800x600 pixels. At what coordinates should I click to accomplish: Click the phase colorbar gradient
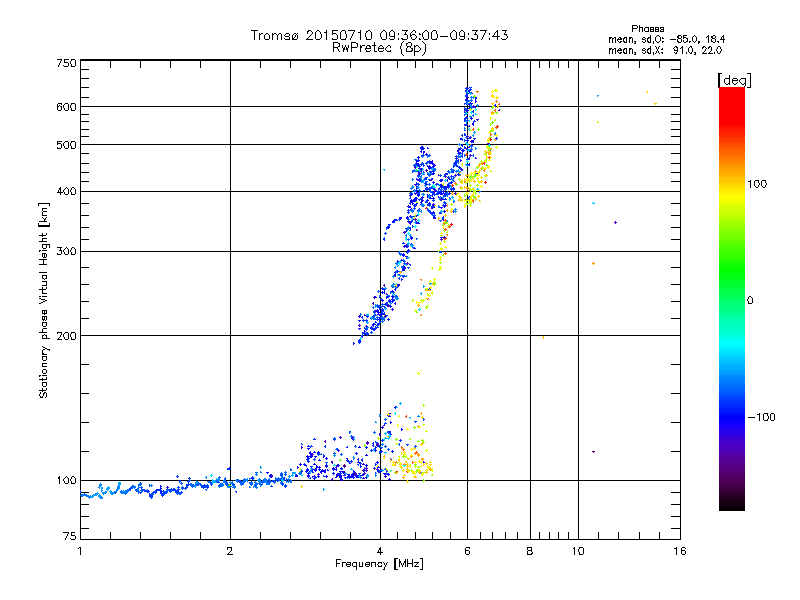pyautogui.click(x=732, y=299)
